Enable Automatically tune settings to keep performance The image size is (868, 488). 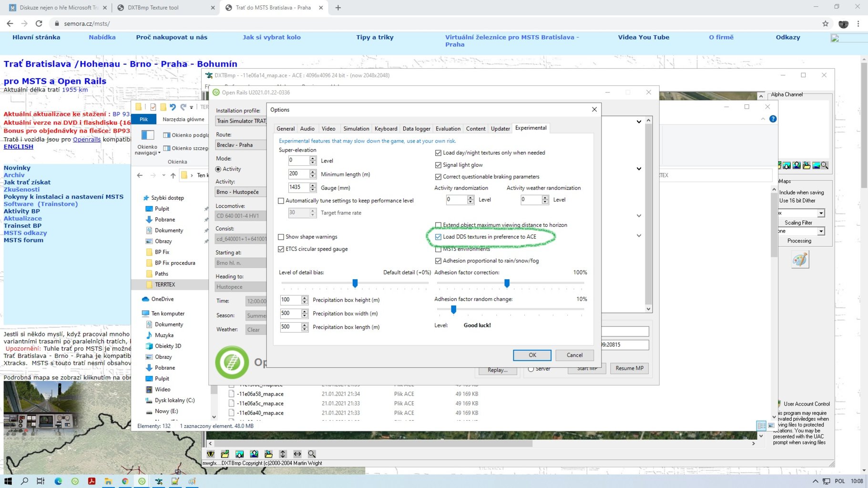click(x=281, y=201)
